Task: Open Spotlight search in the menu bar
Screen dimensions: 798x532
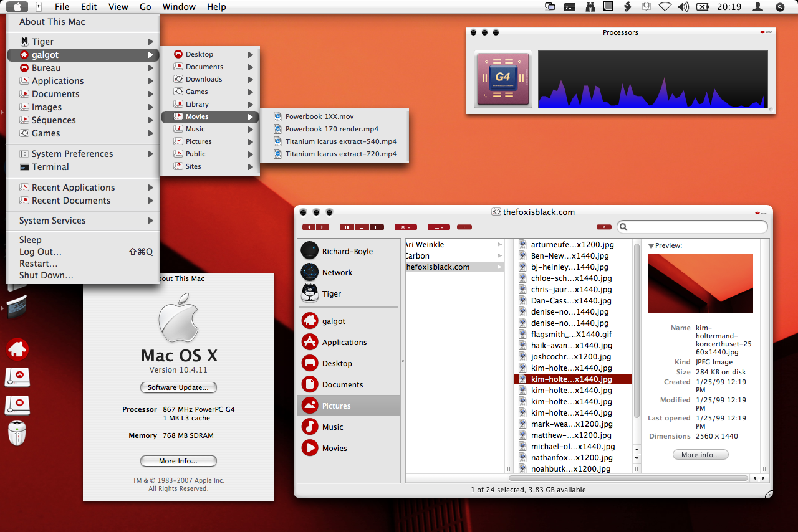Action: click(779, 7)
